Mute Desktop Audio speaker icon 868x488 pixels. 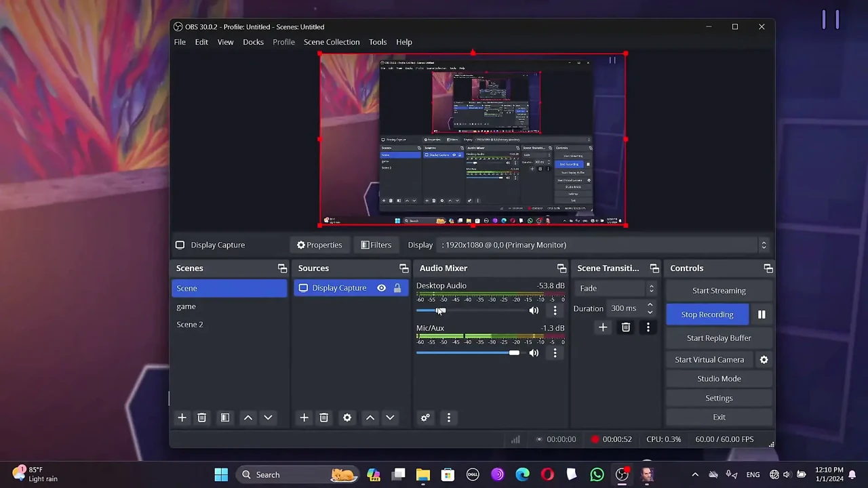click(534, 310)
